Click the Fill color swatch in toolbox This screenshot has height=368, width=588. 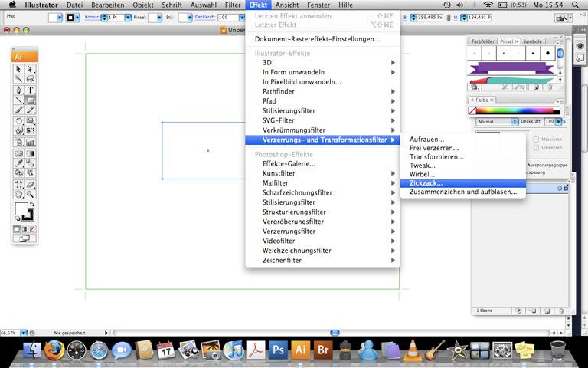[21, 209]
